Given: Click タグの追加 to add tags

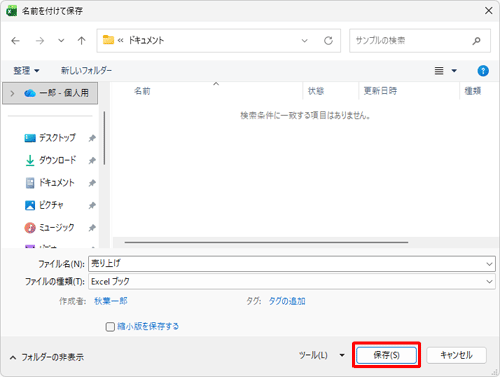Looking at the screenshot, I should [x=287, y=301].
